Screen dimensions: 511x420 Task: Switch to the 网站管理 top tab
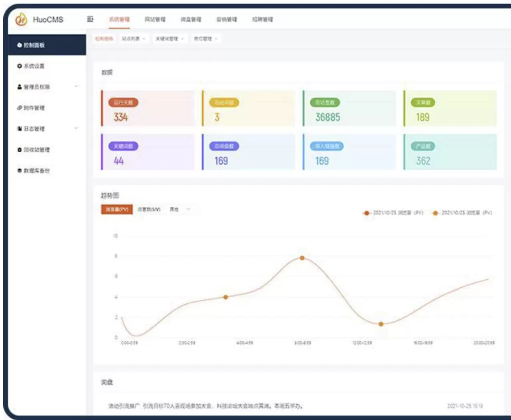(x=155, y=19)
